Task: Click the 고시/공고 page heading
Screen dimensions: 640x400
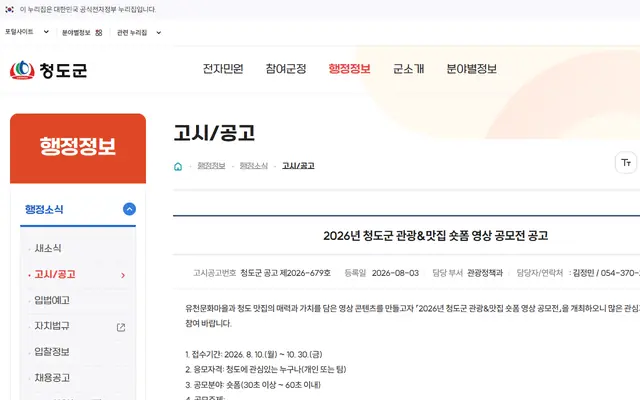Action: [215, 133]
